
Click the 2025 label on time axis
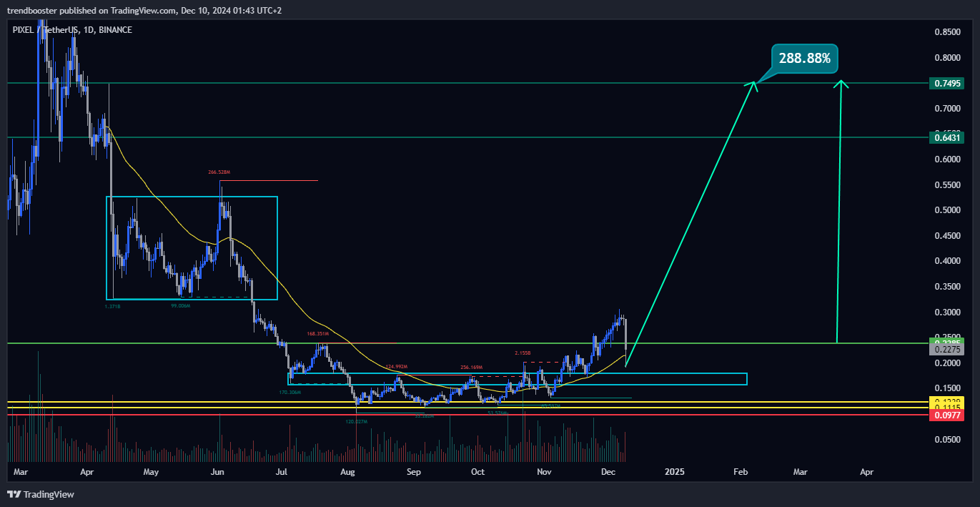(675, 472)
